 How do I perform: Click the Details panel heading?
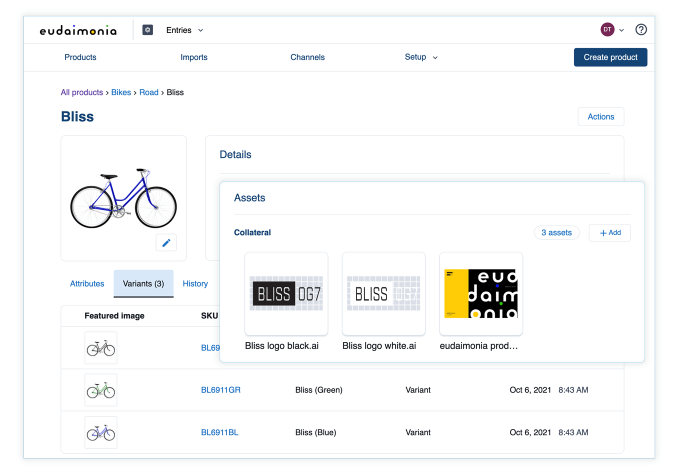(235, 155)
